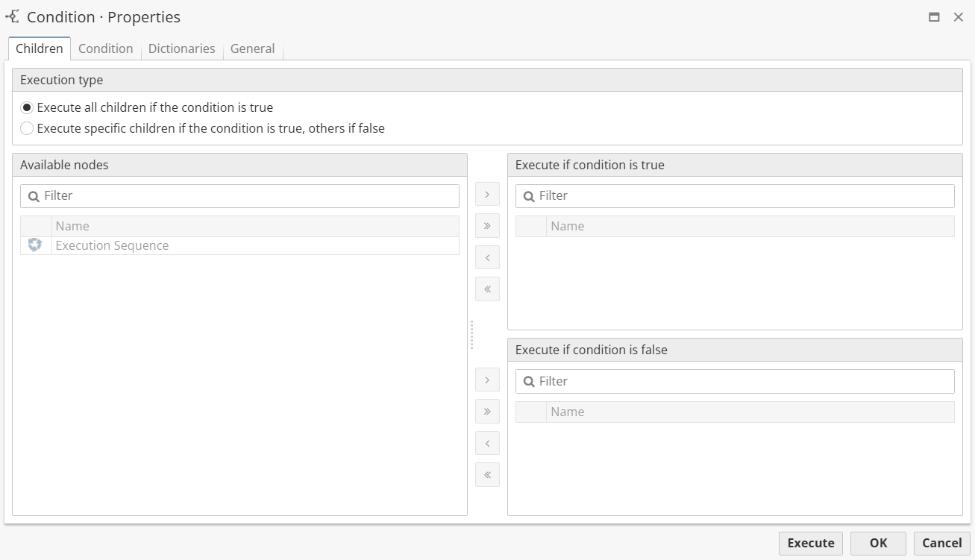Click the Condition node icon in the title bar
Screen dimensions: 975x560
coord(12,16)
